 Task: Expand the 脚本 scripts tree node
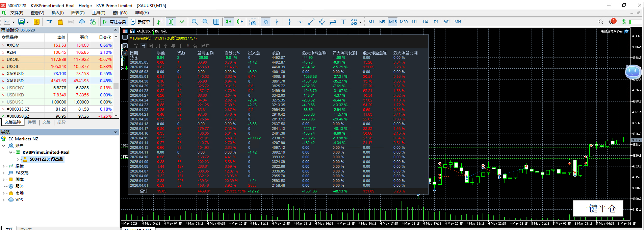4,180
